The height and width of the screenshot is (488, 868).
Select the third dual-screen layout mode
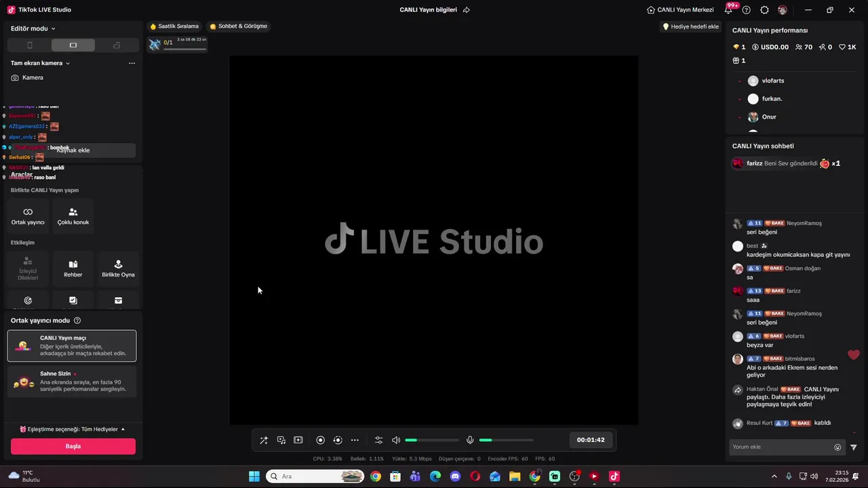point(117,45)
